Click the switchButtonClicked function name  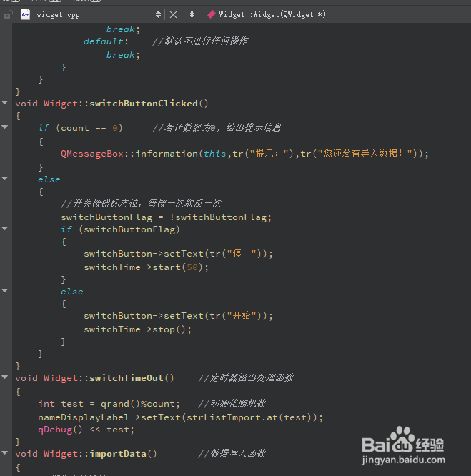click(x=144, y=104)
